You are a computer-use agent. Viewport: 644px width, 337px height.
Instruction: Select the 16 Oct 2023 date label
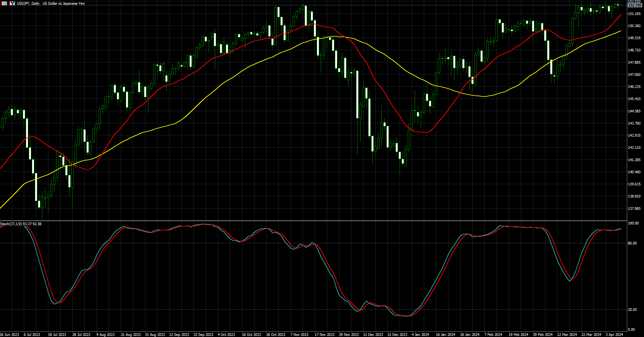[x=251, y=335]
